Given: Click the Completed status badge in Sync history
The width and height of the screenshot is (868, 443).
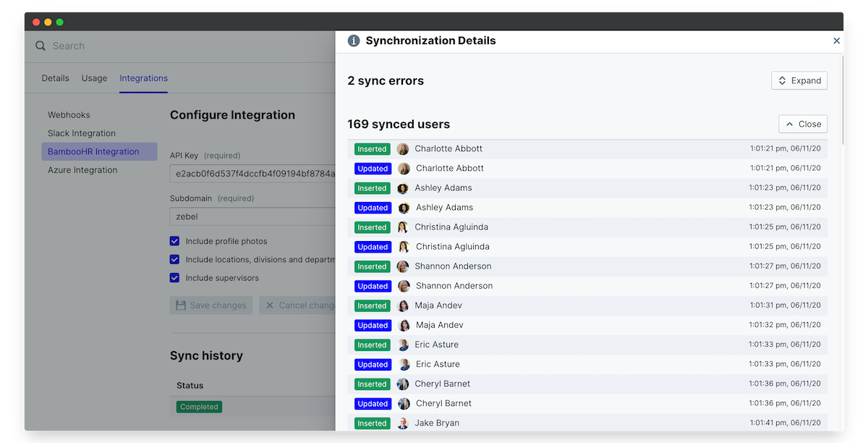Looking at the screenshot, I should coord(199,407).
